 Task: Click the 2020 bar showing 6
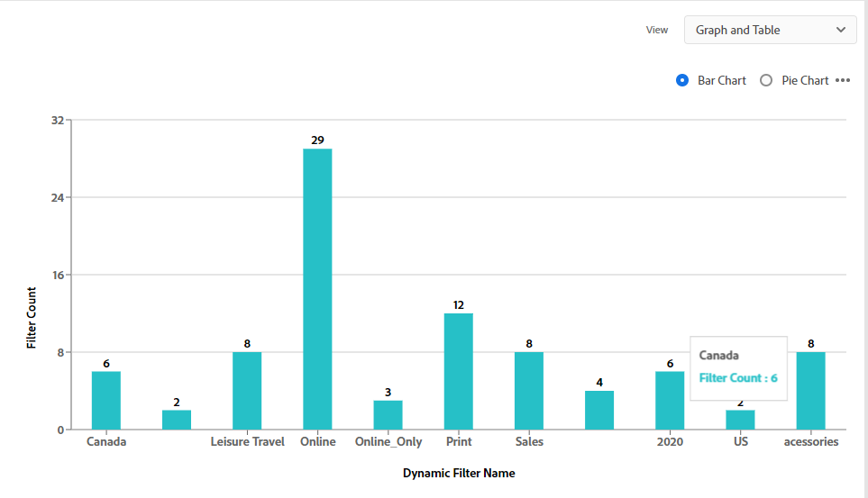click(670, 400)
